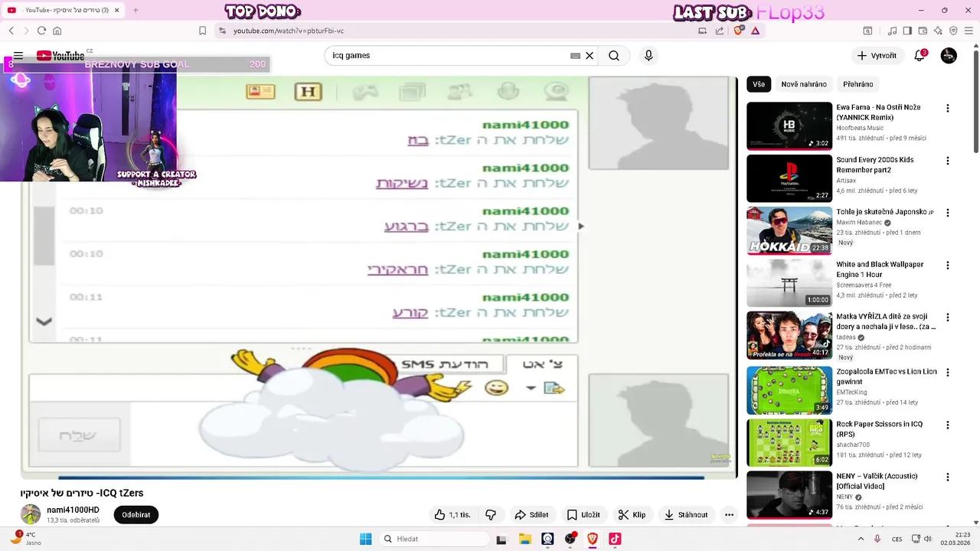Open options for the White and Black Wallpaper video

948,266
